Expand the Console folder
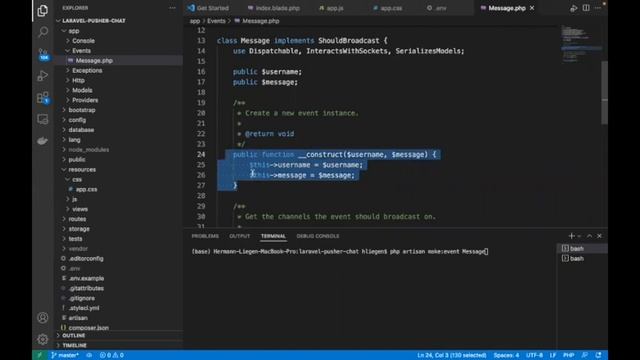640x360 pixels. (83, 41)
